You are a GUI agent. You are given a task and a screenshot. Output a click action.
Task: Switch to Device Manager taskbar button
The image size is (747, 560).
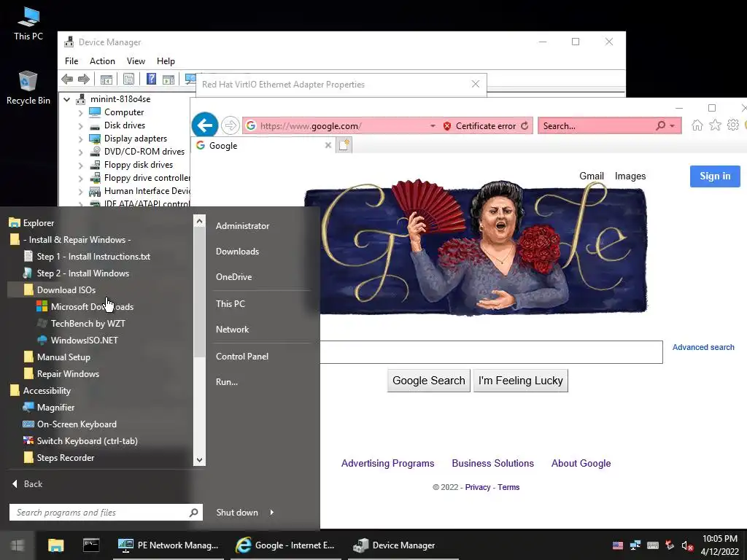click(403, 545)
